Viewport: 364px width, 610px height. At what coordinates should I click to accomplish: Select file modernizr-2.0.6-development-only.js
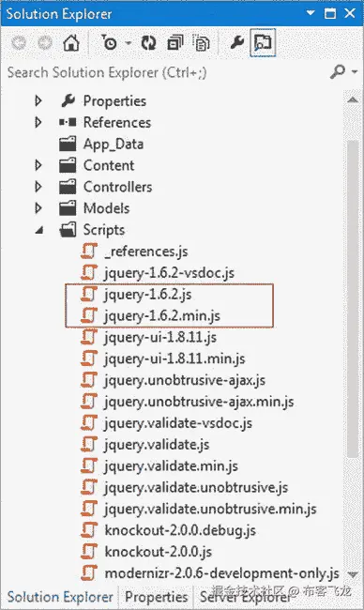point(221,573)
